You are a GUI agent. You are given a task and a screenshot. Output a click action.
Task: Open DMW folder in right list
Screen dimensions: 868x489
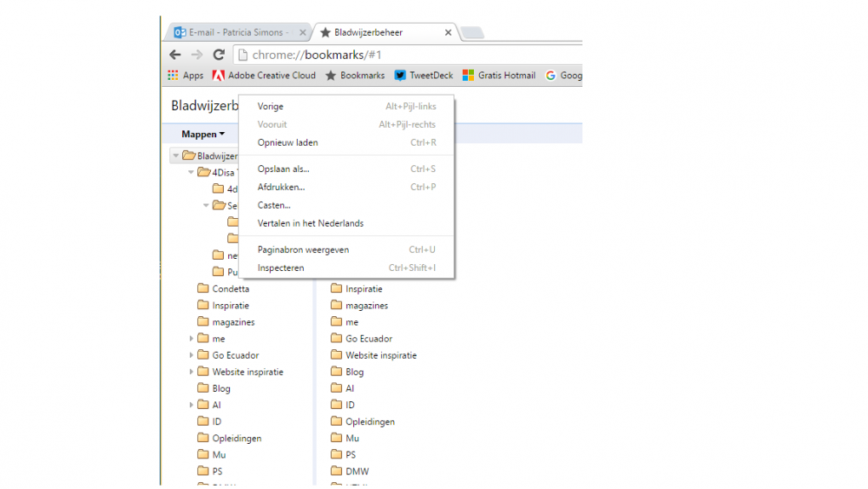pyautogui.click(x=351, y=472)
